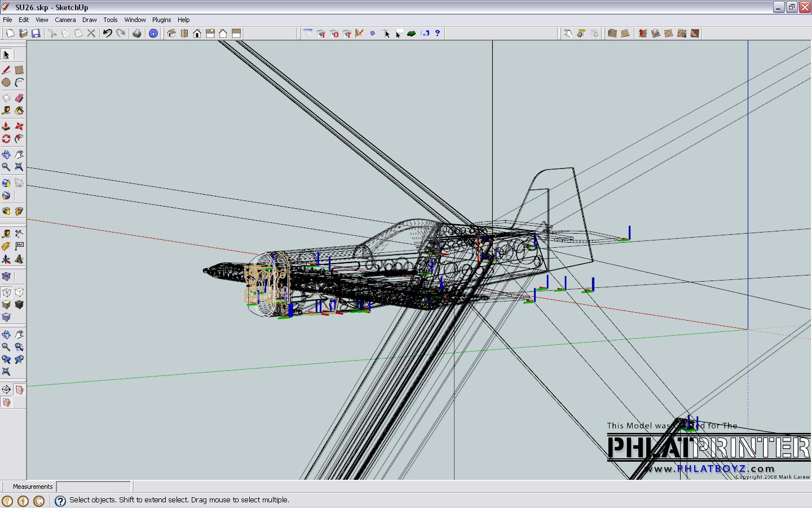This screenshot has width=812, height=508.
Task: Open Model Info from the toolbar
Action: (x=153, y=33)
